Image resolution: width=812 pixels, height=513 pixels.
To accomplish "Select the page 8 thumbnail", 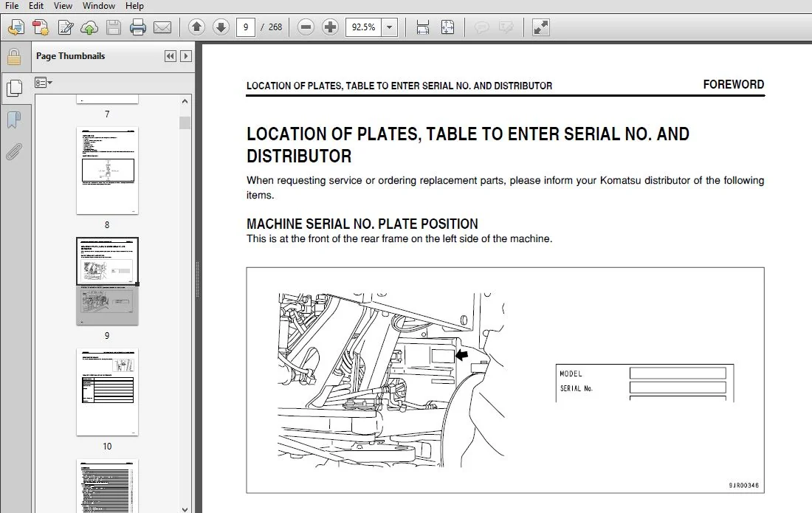I will [x=107, y=171].
